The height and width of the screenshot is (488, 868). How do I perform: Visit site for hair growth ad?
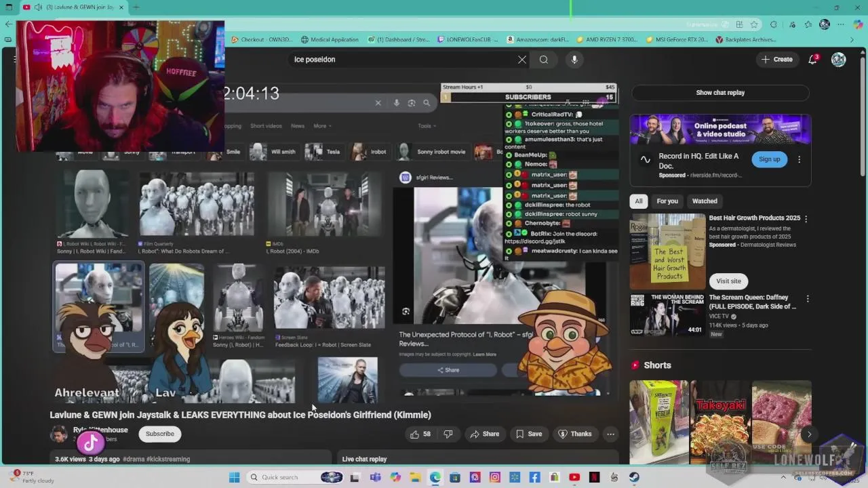point(728,281)
